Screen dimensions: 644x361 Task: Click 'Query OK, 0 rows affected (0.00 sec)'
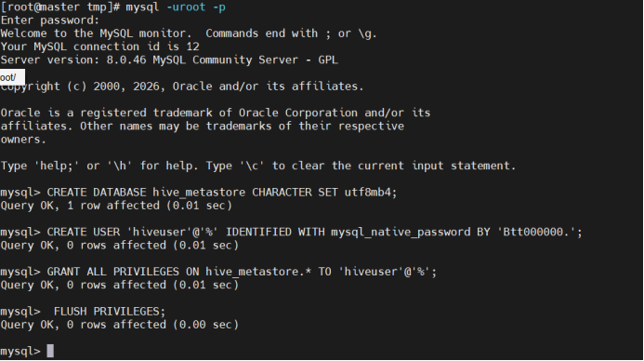[x=120, y=325]
